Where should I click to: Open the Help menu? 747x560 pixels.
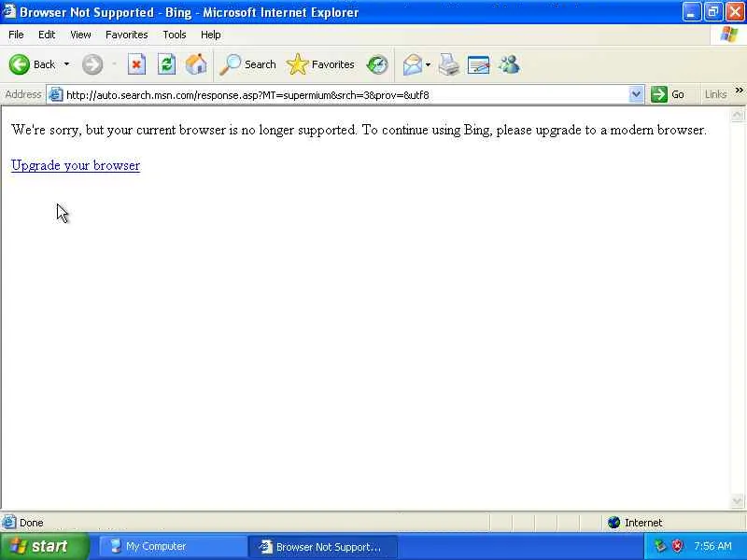tap(211, 35)
